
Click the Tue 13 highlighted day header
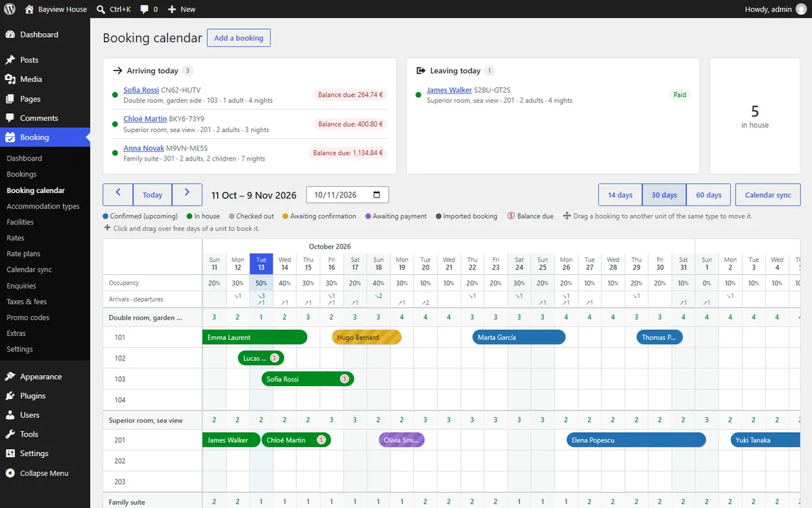(261, 264)
